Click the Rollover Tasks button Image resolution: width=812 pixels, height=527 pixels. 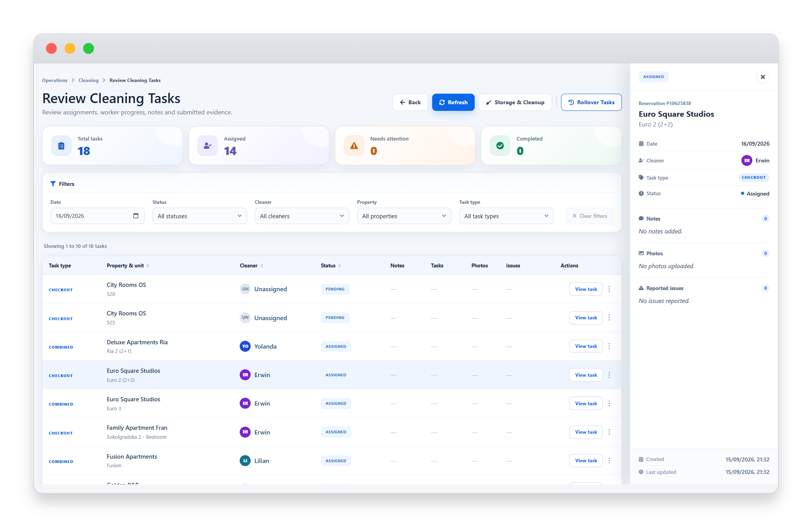pyautogui.click(x=591, y=102)
